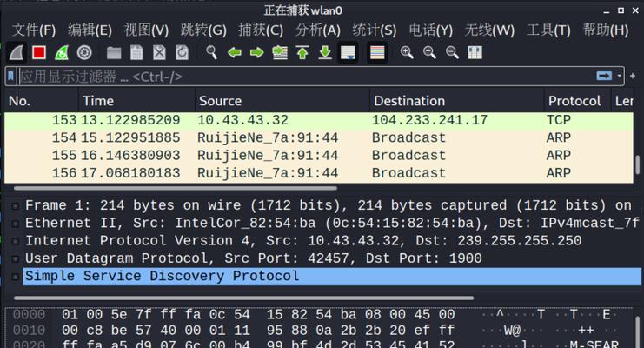
Task: Open the 无线(W) menu
Action: [489, 30]
